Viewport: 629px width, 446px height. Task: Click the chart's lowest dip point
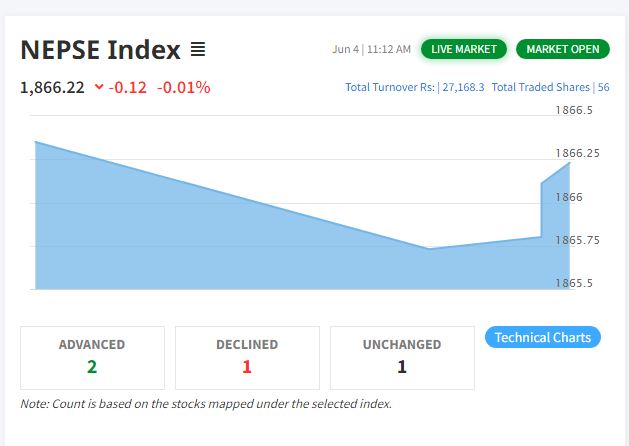point(428,248)
